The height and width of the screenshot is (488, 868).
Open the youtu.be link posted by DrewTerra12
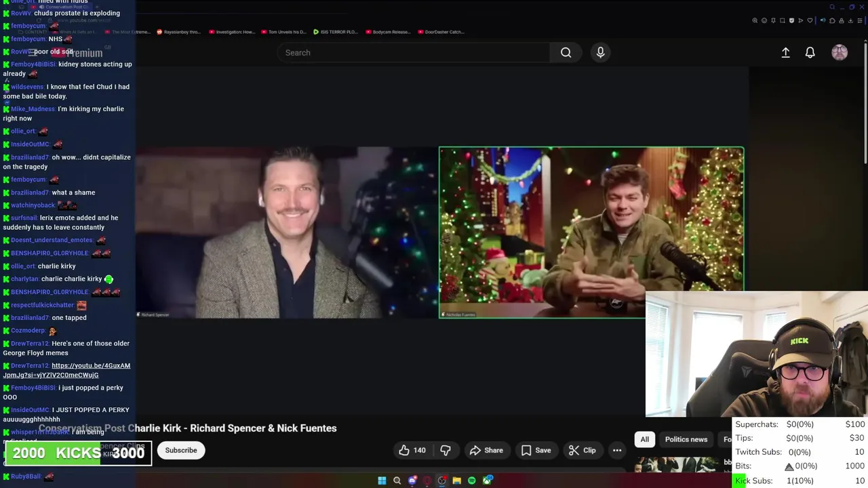pyautogui.click(x=66, y=370)
